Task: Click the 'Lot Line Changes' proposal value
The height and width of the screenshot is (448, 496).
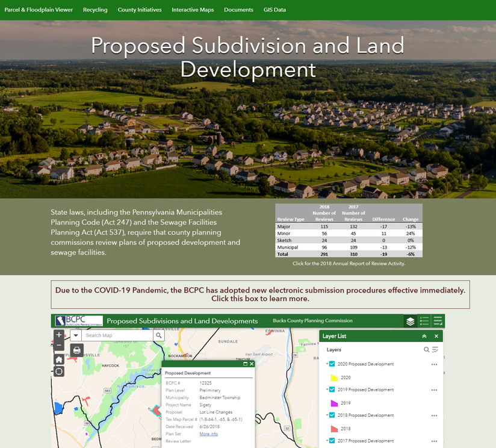Action: [215, 412]
